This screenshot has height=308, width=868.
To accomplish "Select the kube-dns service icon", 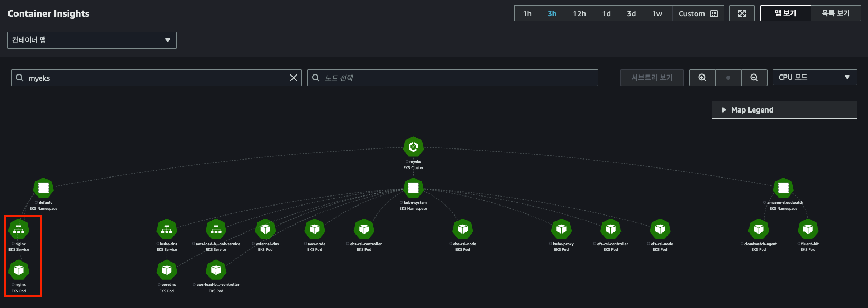I will (167, 229).
